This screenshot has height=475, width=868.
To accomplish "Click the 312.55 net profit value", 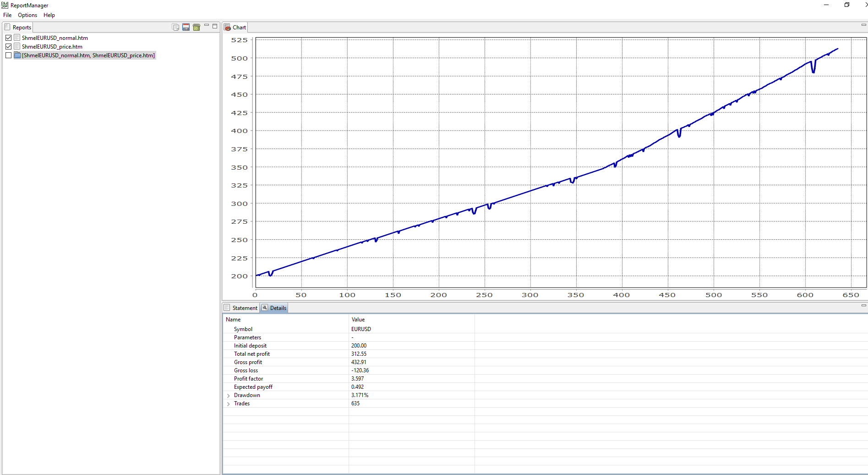I will tap(359, 354).
